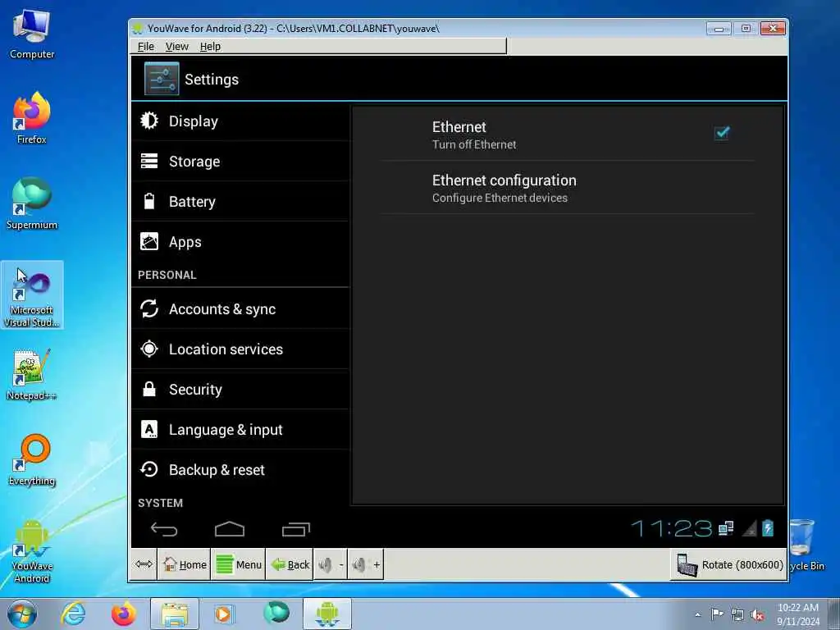Click the Android battery charging status icon
Image resolution: width=840 pixels, height=630 pixels.
[768, 528]
